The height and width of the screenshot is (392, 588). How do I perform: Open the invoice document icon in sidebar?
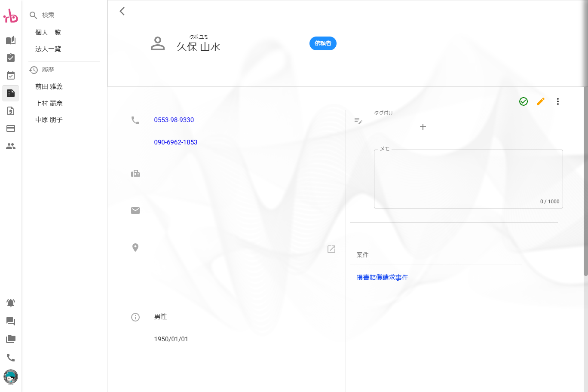coord(10,111)
